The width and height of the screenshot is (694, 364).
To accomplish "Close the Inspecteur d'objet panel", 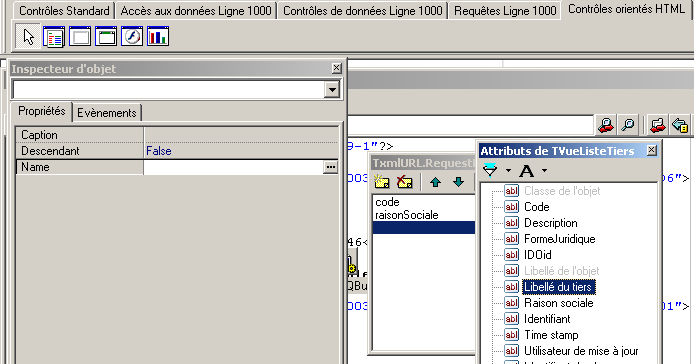I will [x=336, y=68].
